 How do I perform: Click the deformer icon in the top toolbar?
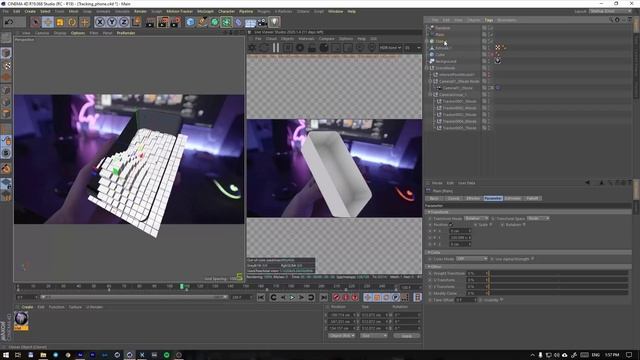(238, 22)
